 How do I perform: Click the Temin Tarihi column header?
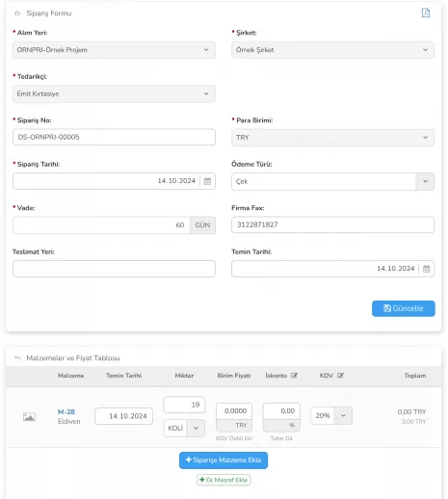point(123,376)
